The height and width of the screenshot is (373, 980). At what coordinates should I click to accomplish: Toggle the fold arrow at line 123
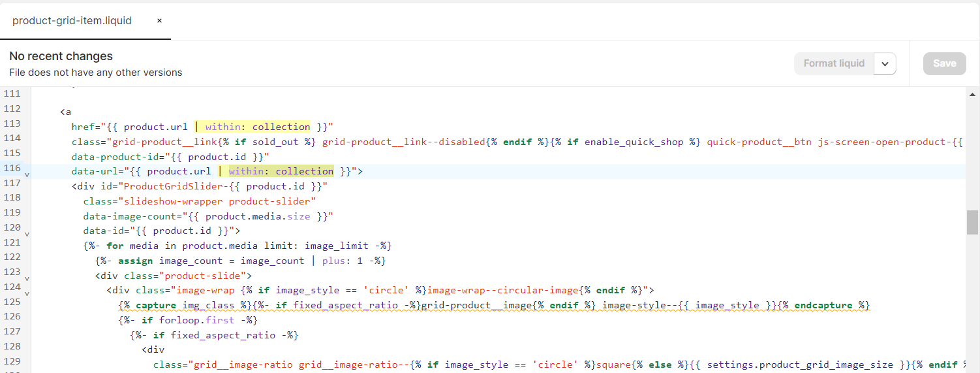click(27, 279)
